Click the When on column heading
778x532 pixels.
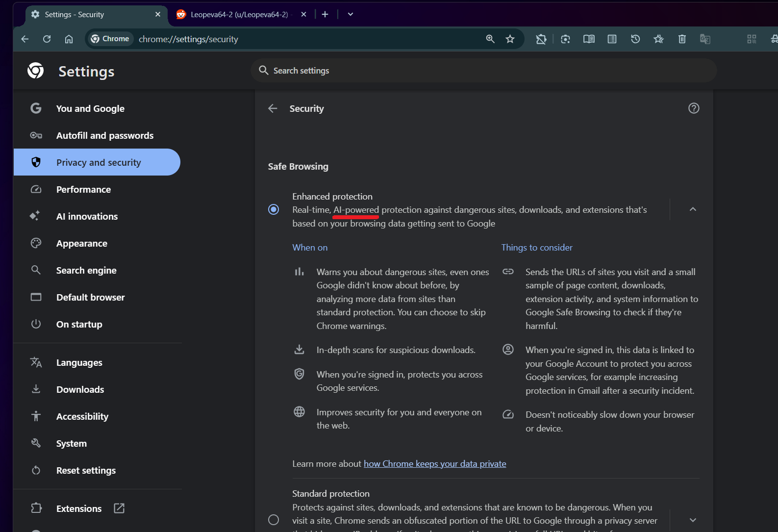point(310,248)
